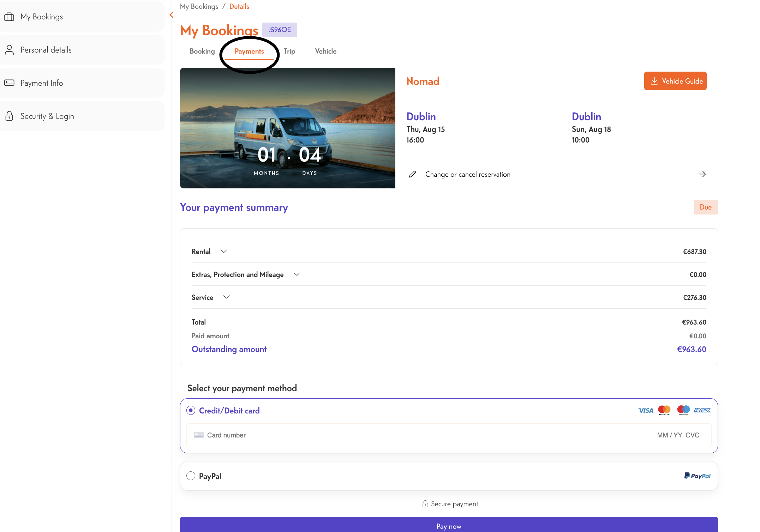Expand the Service fee chevron
The height and width of the screenshot is (532, 760).
click(x=227, y=297)
